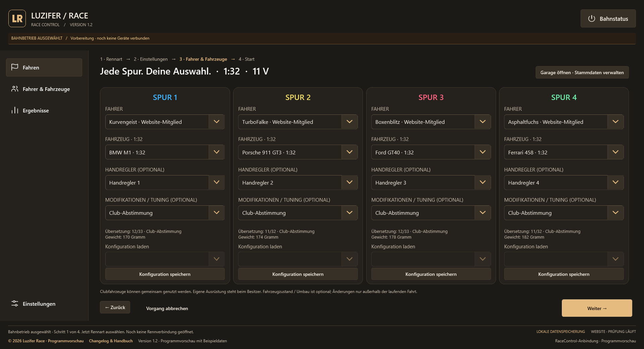Open Spur 2 Porsche 911 GT3 dropdown
The height and width of the screenshot is (349, 644).
click(x=298, y=152)
